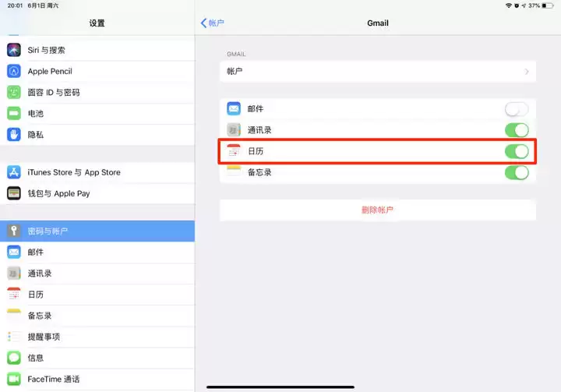561x392 pixels.
Task: Turn off the 日历 switch for Gmail
Action: (517, 151)
